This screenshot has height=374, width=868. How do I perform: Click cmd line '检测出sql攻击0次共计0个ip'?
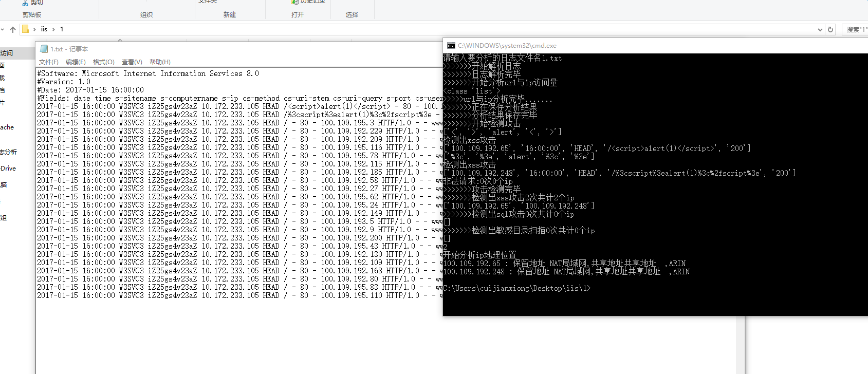click(509, 214)
